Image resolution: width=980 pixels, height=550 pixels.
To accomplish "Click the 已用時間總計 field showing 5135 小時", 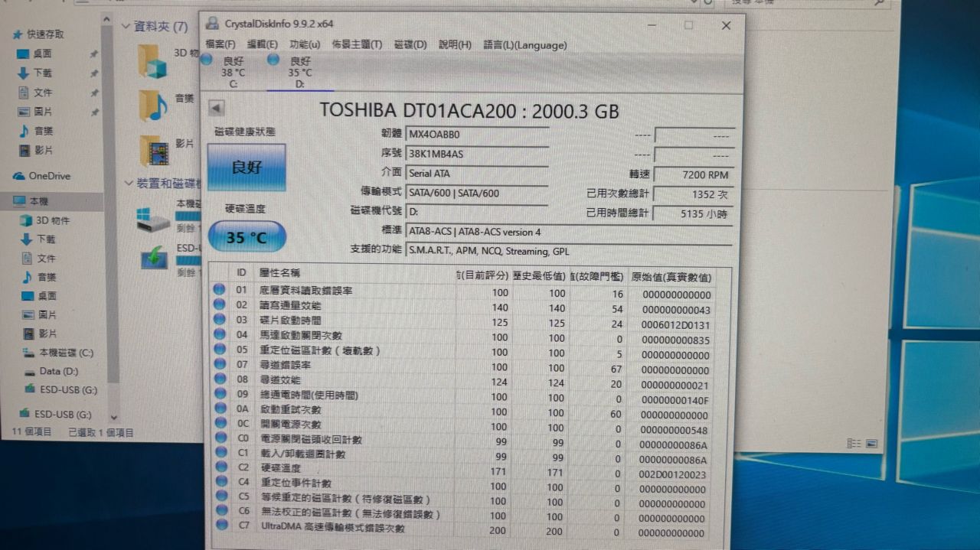I will click(x=694, y=214).
